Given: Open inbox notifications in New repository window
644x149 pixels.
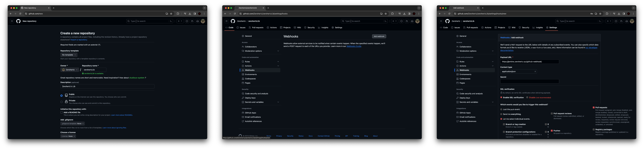Looking at the screenshot, I should [x=198, y=21].
